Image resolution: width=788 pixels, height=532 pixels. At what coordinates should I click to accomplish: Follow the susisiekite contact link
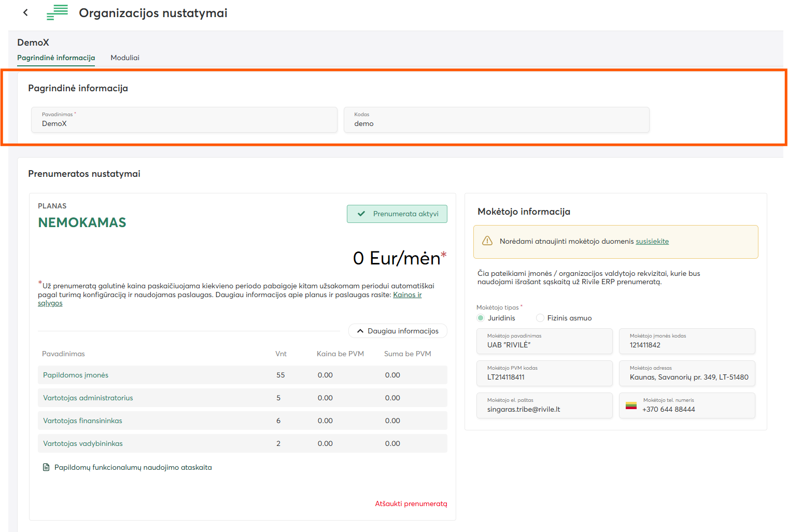click(652, 241)
